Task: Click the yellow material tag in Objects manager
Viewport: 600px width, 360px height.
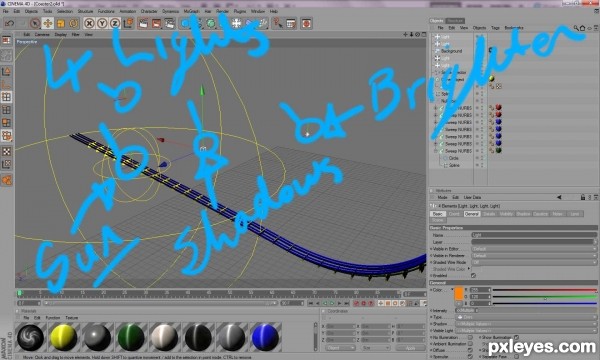Action: click(x=492, y=79)
